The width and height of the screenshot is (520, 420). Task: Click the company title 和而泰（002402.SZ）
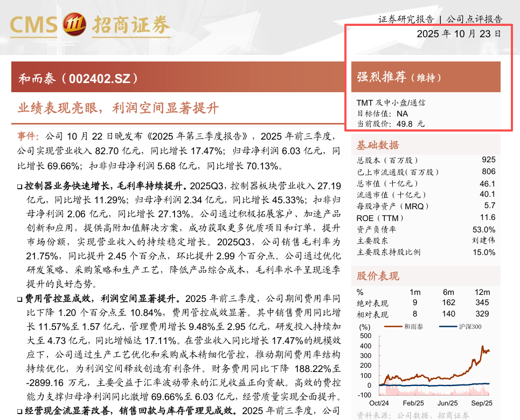(x=78, y=79)
